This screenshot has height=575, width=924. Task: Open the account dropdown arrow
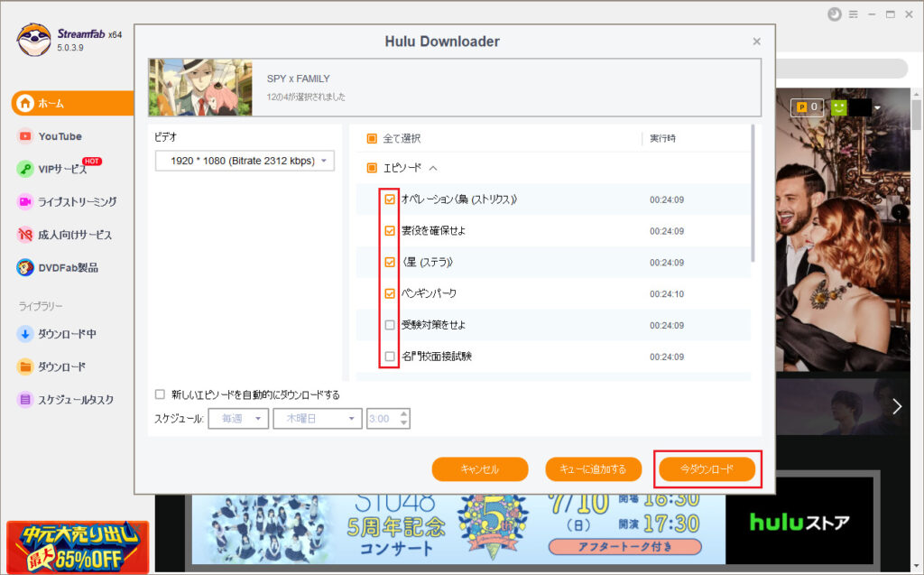[877, 108]
